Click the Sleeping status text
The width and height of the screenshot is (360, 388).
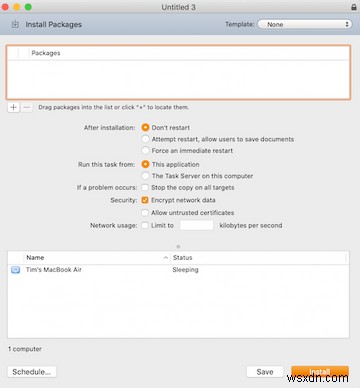[x=185, y=270]
